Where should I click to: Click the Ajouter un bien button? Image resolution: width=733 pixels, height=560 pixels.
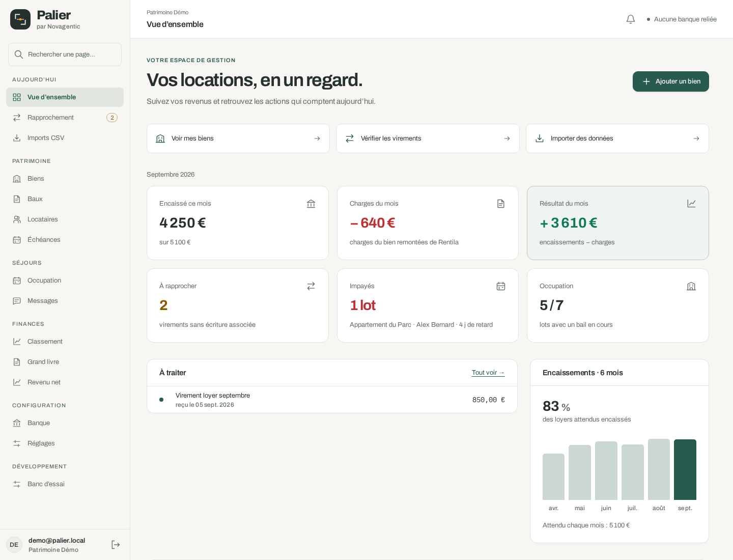pyautogui.click(x=671, y=81)
